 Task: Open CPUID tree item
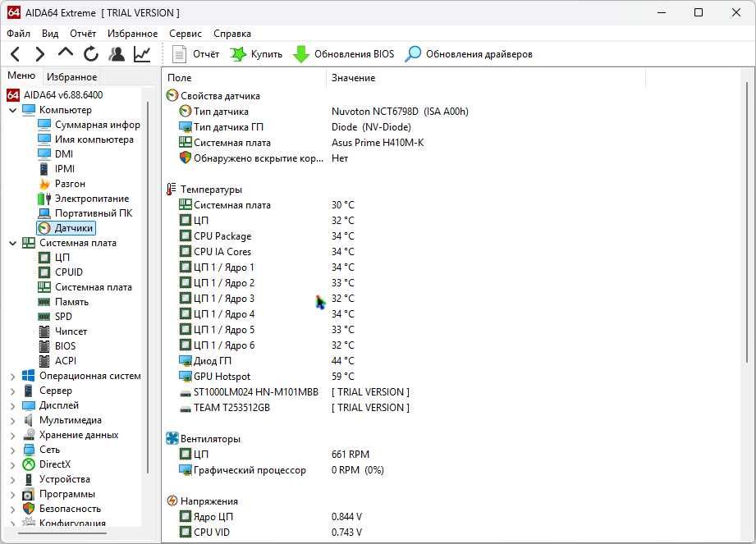(x=60, y=272)
